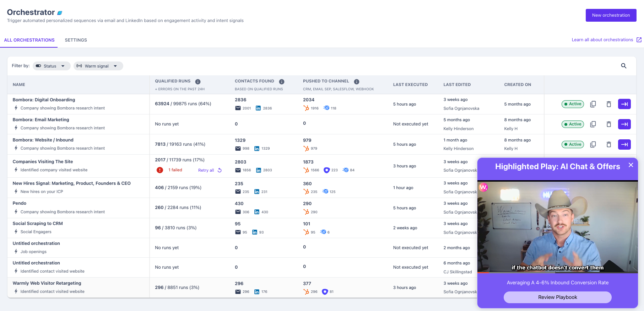Screen dimensions: 644x311
Task: Delete Bombora: Website / Inbound orchestration
Action: [x=608, y=144]
